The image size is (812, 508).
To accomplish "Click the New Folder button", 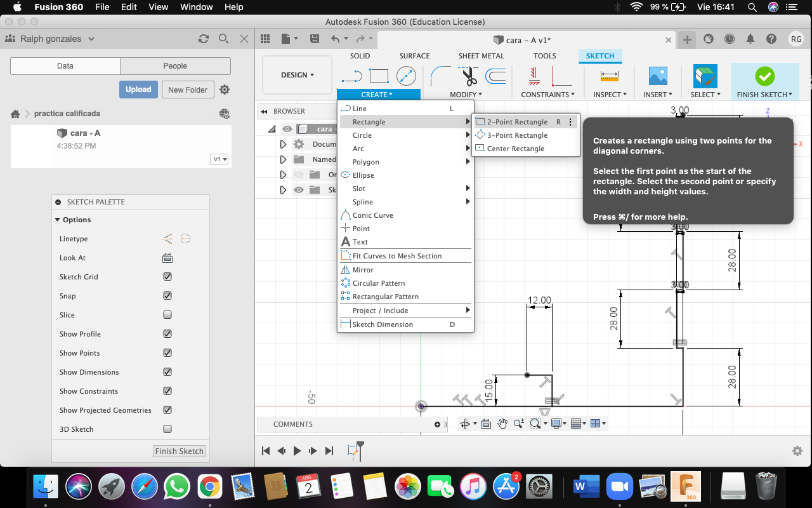I will [188, 90].
